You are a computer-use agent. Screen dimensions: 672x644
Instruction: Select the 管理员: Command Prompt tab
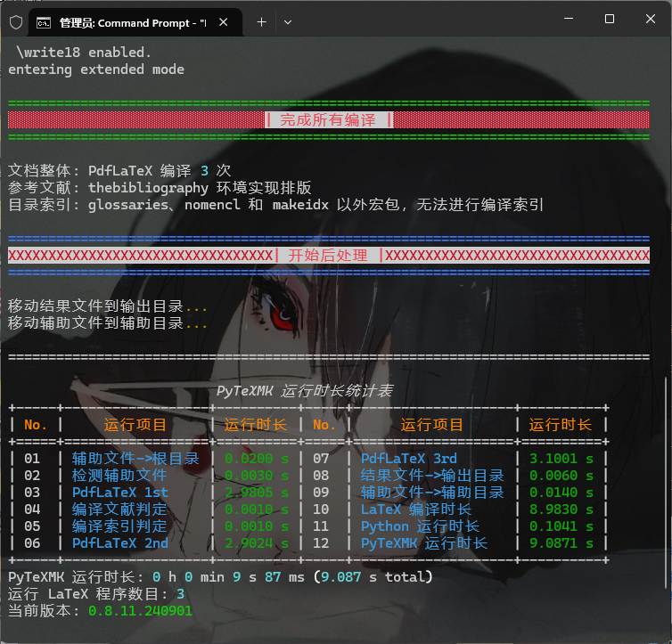(x=135, y=22)
